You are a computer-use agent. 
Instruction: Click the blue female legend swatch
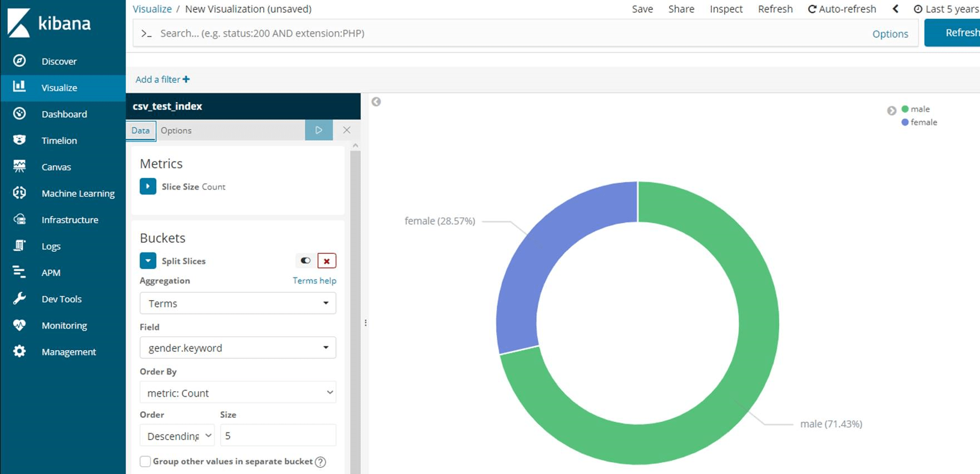point(905,122)
